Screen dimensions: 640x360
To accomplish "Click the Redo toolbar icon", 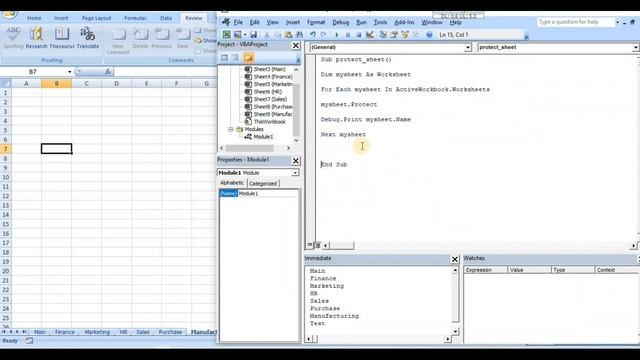I will coord(323,35).
